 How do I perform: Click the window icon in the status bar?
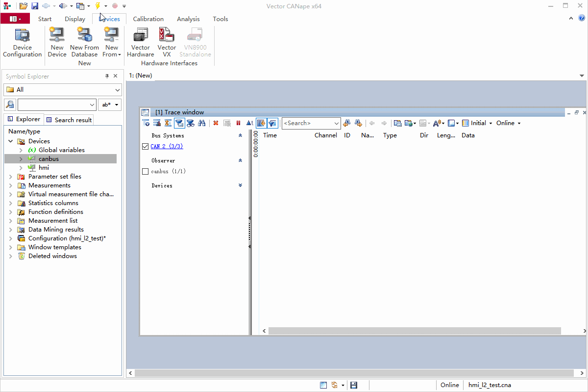pos(323,385)
